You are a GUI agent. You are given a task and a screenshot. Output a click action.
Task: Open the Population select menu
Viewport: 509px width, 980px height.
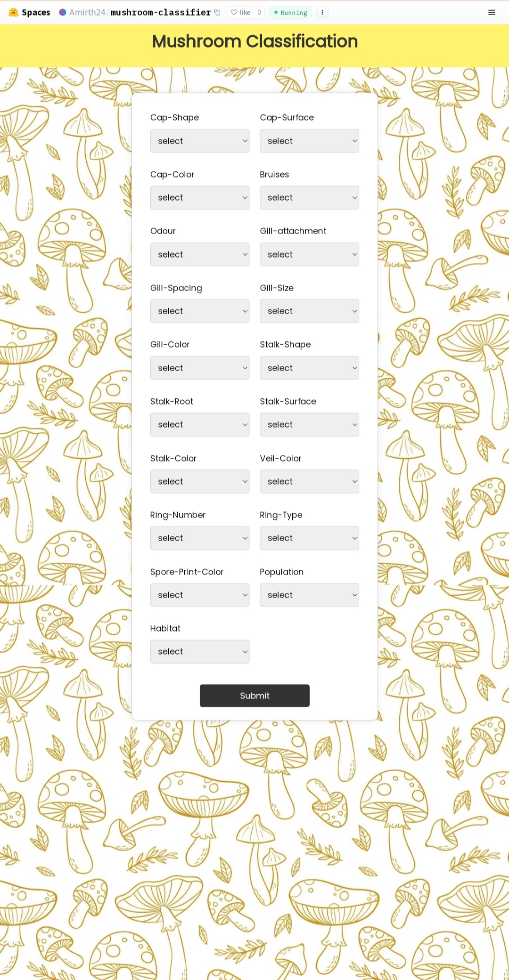[309, 595]
